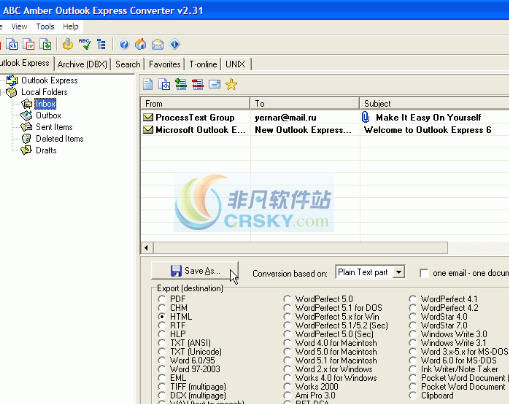Image resolution: width=509 pixels, height=404 pixels.
Task: Click the blank page icon above message list
Action: [148, 84]
